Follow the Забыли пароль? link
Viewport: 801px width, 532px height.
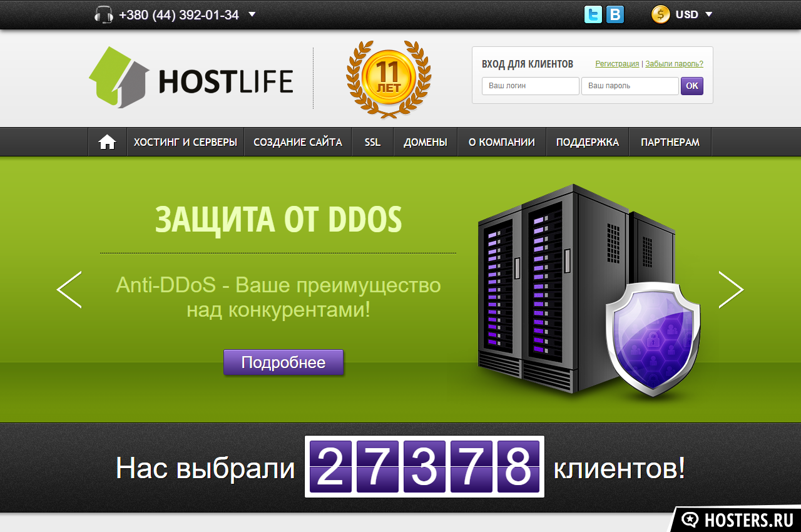pos(674,64)
